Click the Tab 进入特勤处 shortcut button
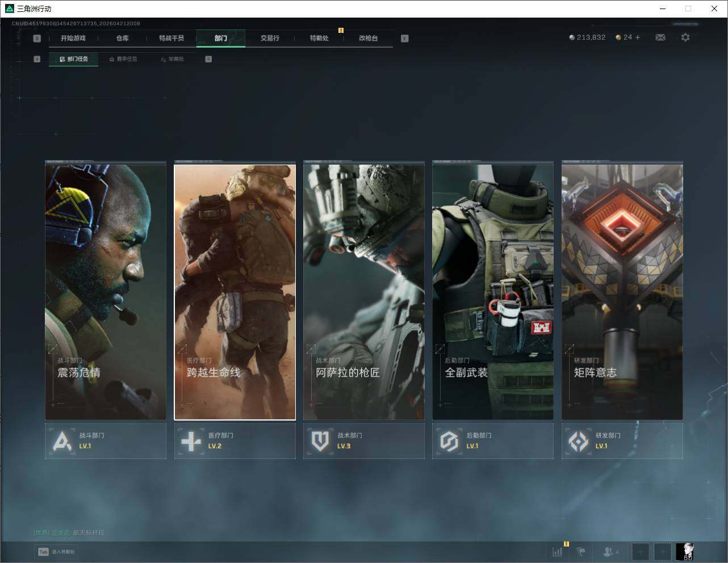This screenshot has height=563, width=728. click(56, 552)
